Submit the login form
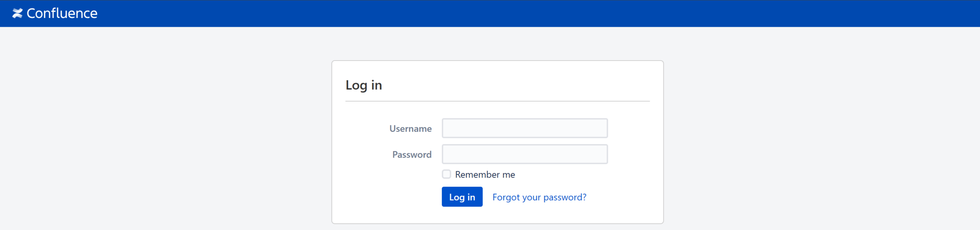The width and height of the screenshot is (980, 230). coord(462,197)
